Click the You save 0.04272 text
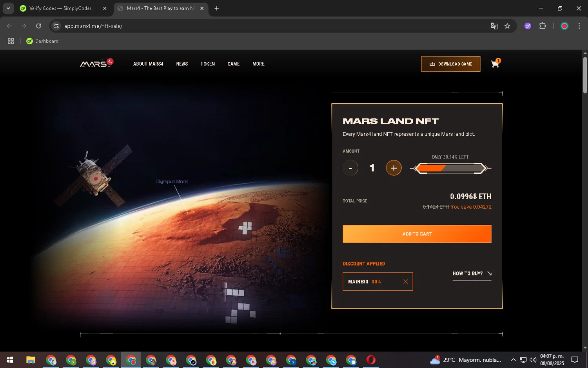588x368 pixels. (x=471, y=207)
